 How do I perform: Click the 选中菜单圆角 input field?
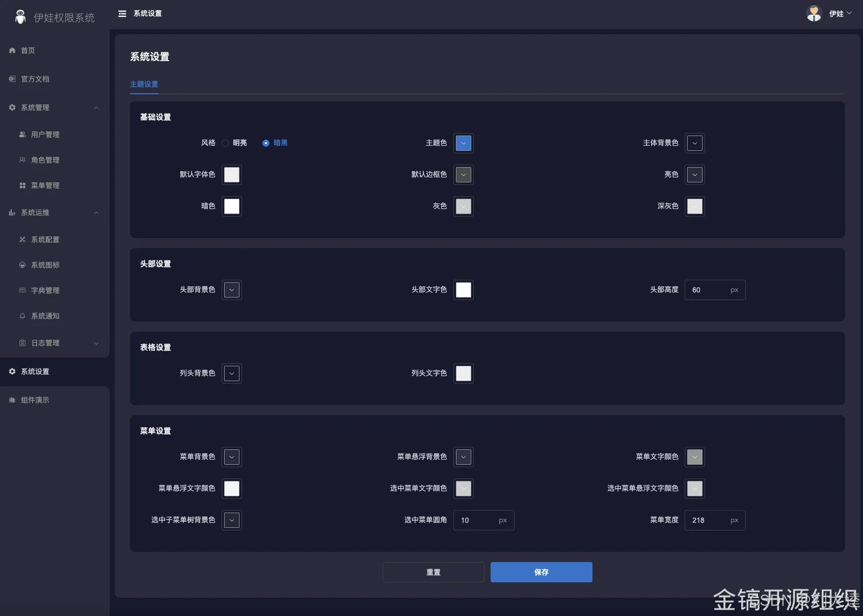[x=484, y=520]
